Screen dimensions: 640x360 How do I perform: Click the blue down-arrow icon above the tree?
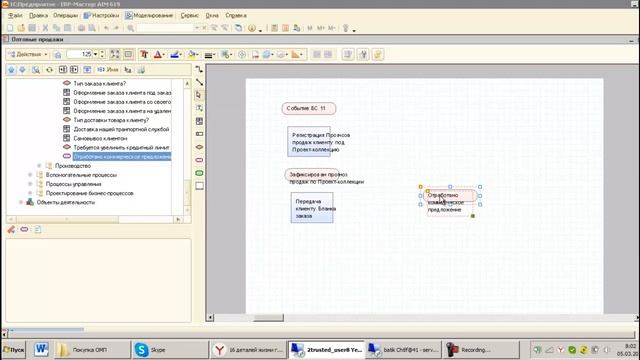tap(22, 70)
